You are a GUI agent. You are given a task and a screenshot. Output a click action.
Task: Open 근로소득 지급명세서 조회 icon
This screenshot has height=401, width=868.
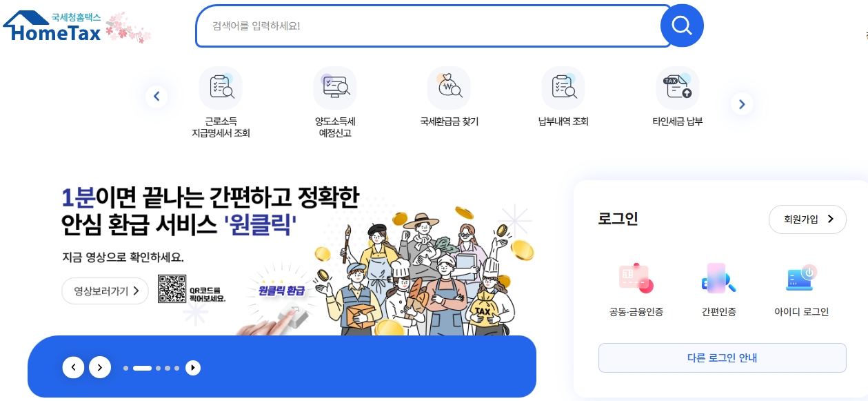[221, 88]
